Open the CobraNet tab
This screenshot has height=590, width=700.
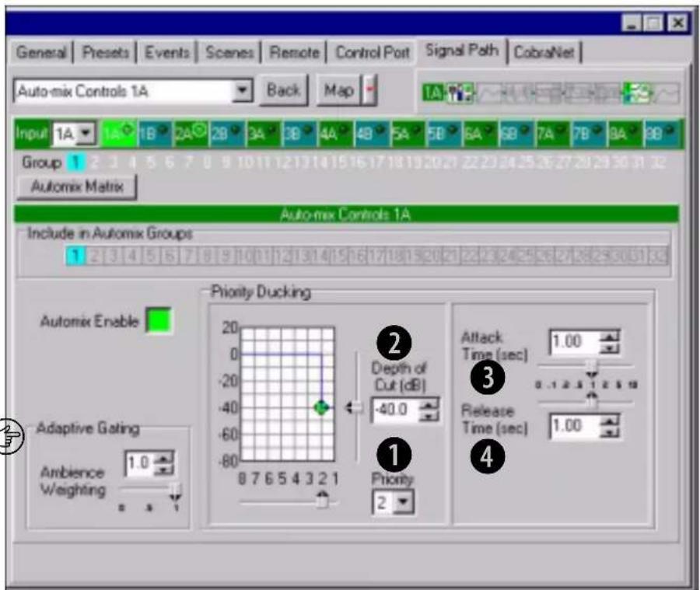click(544, 53)
